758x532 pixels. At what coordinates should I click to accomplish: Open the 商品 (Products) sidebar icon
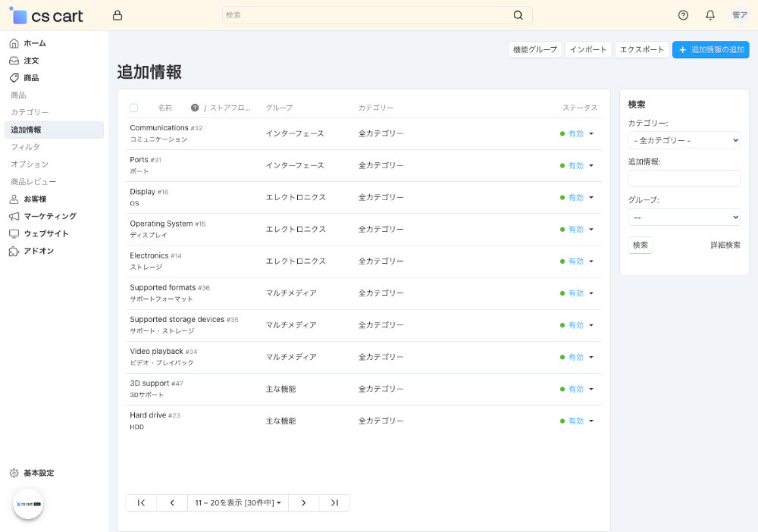[x=14, y=77]
